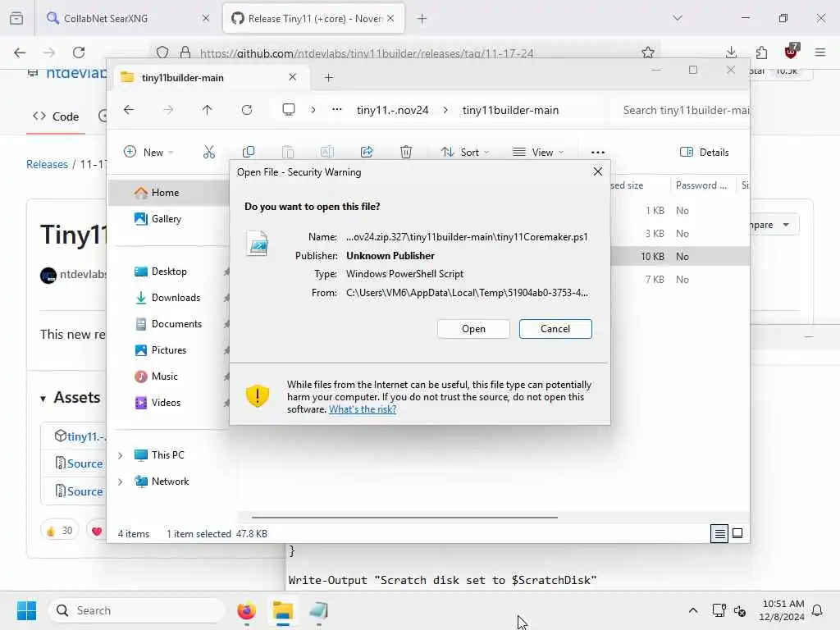Switch Explorer to large thumbnails view icon

(737, 533)
